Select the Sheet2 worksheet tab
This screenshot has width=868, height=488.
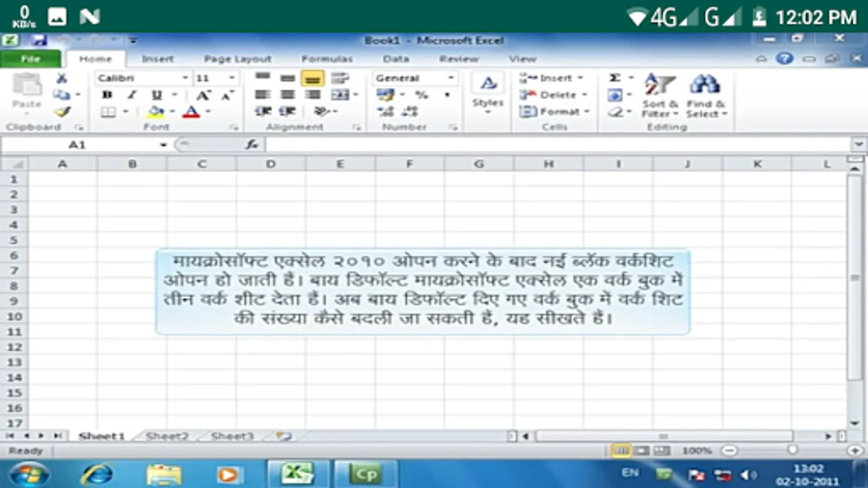click(167, 436)
